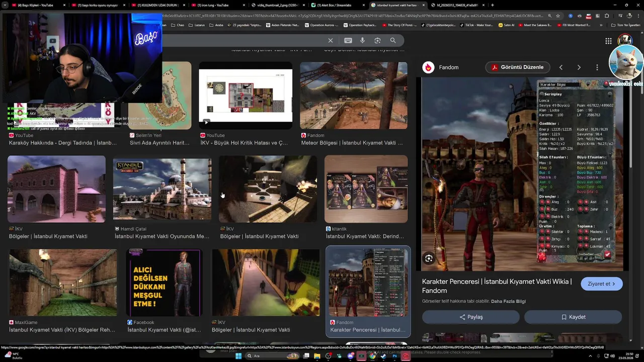This screenshot has width=644, height=362.
Task: Expand hidden bookmarks with the chevron
Action: coord(601,25)
